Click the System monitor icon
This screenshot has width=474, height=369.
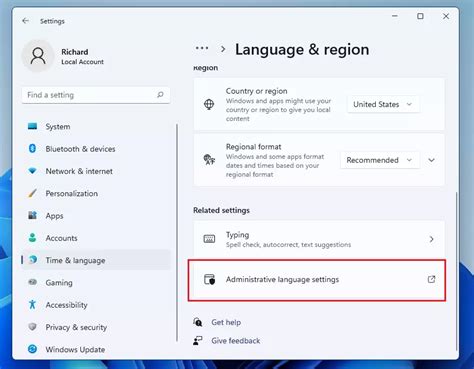tap(32, 126)
